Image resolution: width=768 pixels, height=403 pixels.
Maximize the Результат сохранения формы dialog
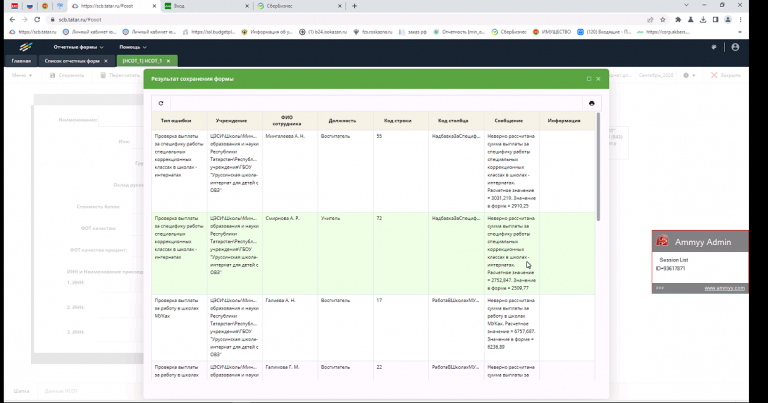589,79
